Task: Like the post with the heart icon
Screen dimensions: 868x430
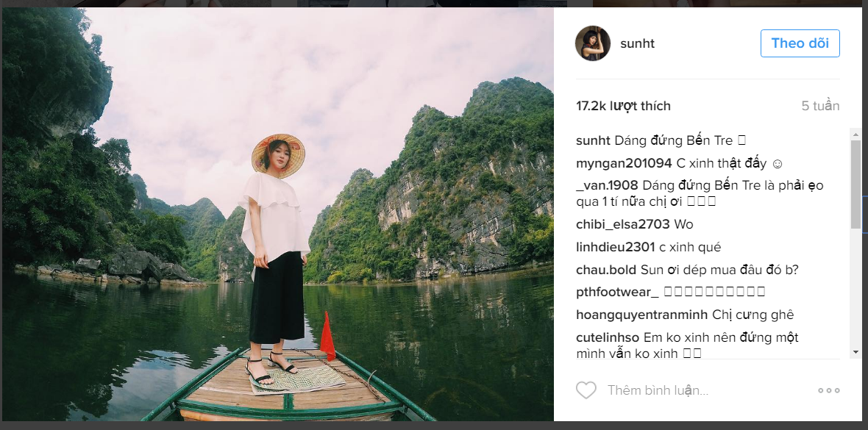Action: [x=586, y=390]
